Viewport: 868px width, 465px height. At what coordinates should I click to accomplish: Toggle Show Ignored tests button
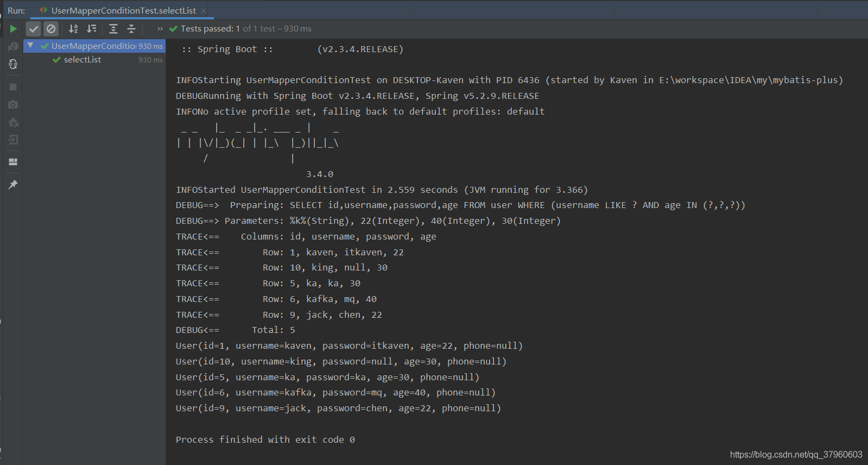pos(51,29)
